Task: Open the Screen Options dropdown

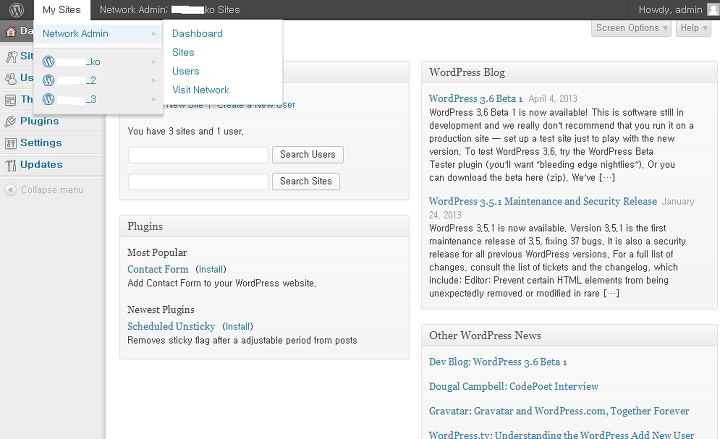Action: [631, 28]
